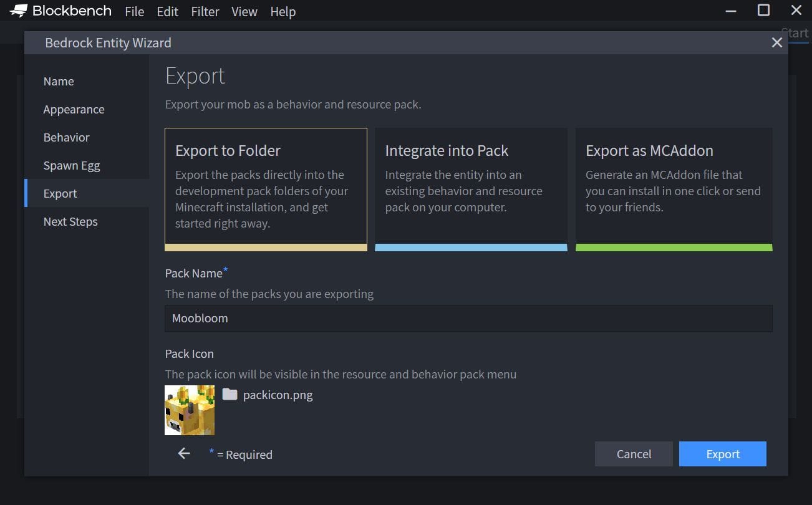
Task: Choose the Integrate into Pack option
Action: (471, 187)
